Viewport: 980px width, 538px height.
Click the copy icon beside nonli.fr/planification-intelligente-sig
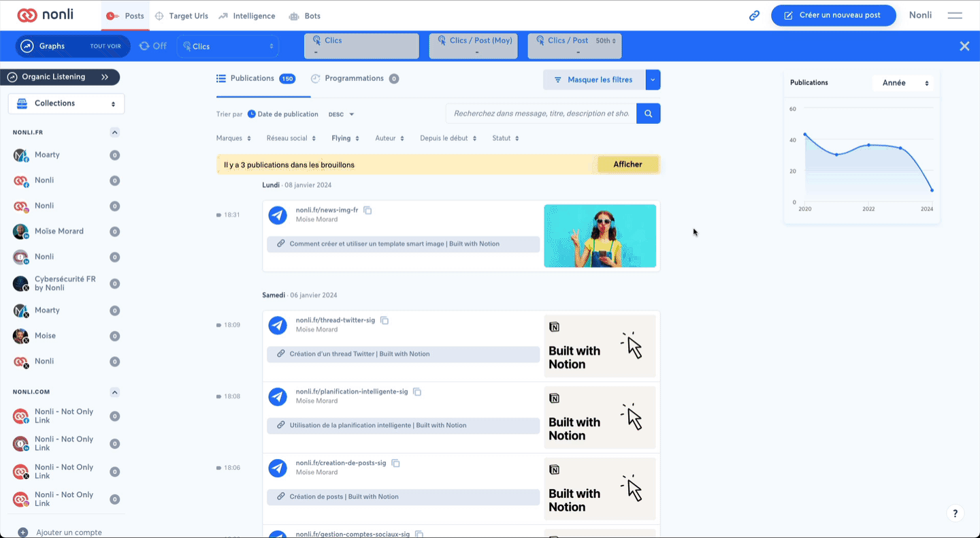pos(417,392)
